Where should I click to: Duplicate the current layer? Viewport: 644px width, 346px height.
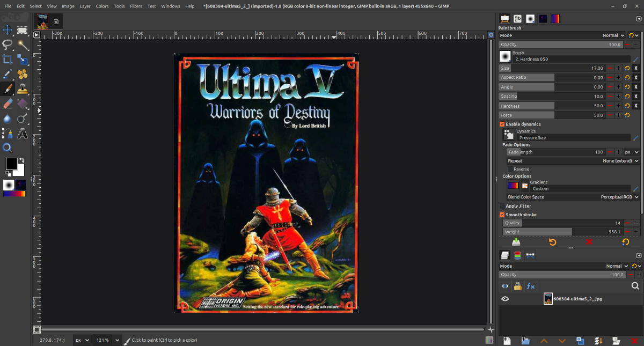(580, 341)
